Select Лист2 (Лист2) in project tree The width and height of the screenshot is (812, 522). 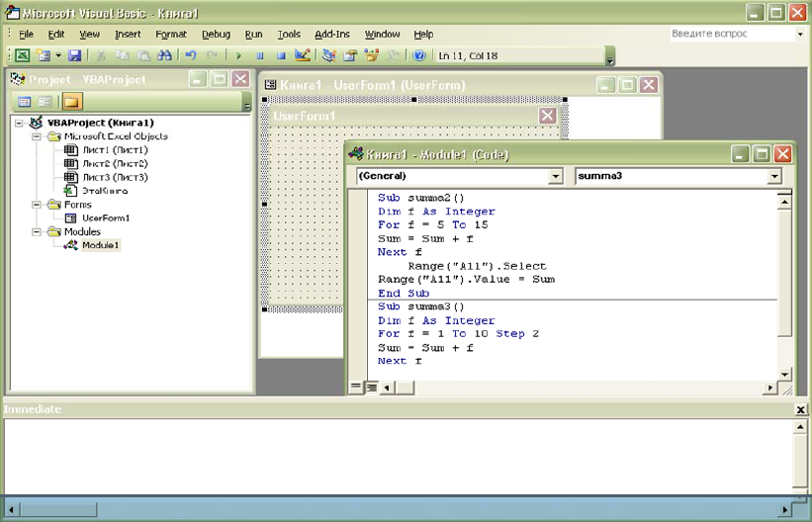pyautogui.click(x=106, y=164)
